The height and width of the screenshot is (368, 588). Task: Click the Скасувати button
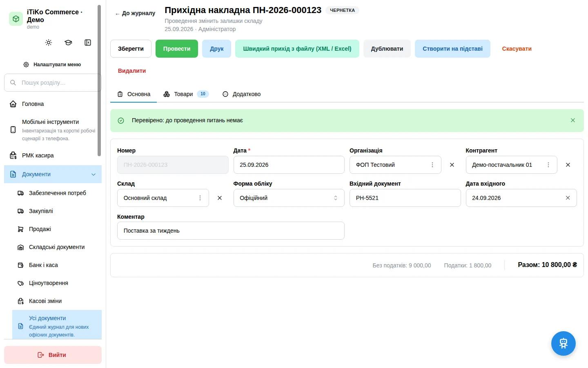click(x=517, y=49)
